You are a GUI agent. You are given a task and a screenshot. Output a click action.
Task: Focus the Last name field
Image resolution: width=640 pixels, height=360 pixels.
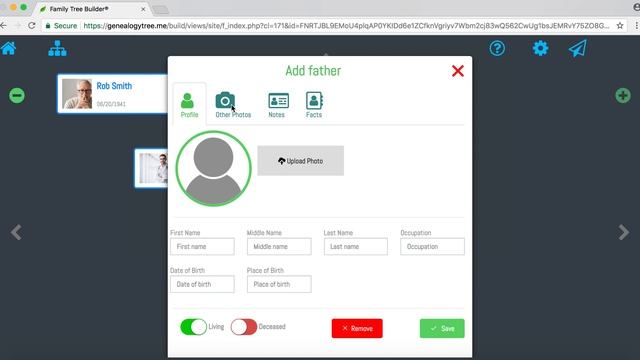[356, 247]
